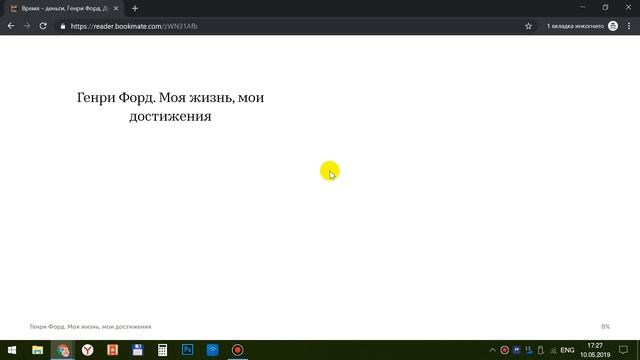Minimize the Chrome window
The width and height of the screenshot is (640, 360).
pyautogui.click(x=582, y=7)
